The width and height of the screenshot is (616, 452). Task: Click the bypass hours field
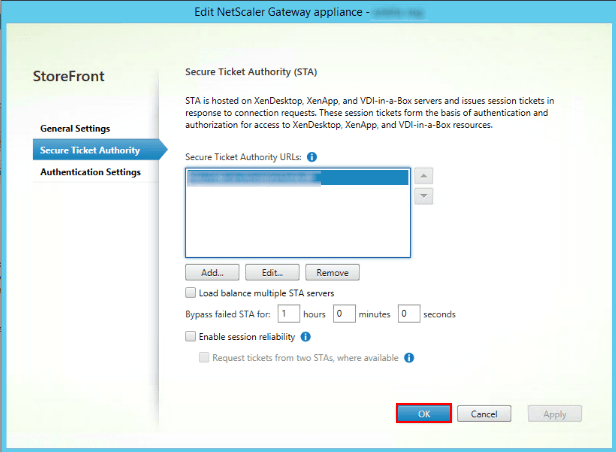(x=289, y=314)
